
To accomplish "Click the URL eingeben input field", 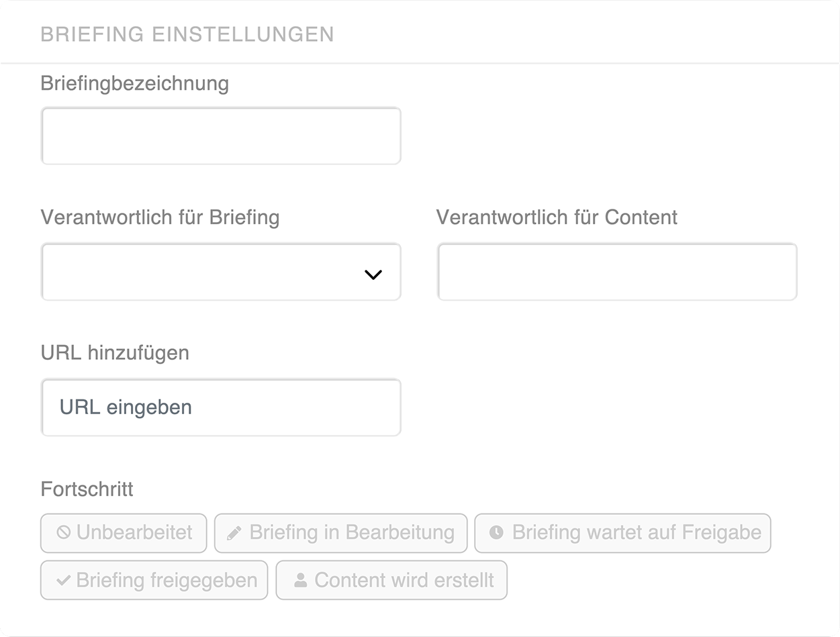I will tap(221, 407).
